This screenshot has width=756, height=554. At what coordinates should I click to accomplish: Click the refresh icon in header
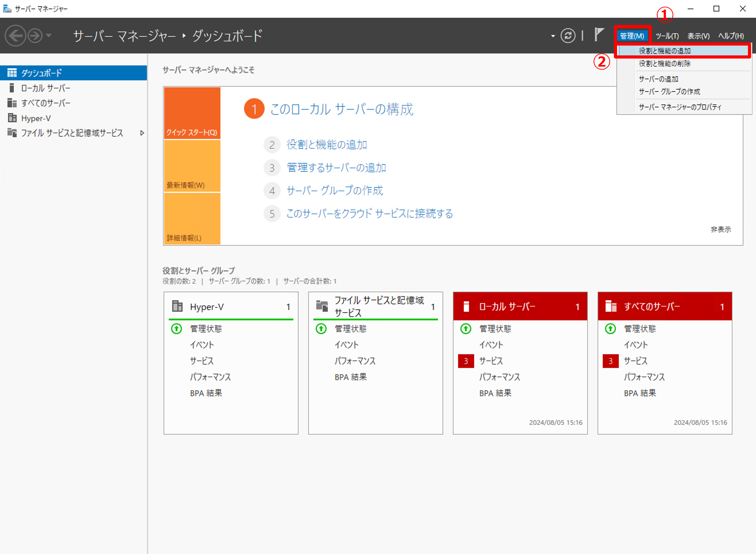[x=568, y=36]
